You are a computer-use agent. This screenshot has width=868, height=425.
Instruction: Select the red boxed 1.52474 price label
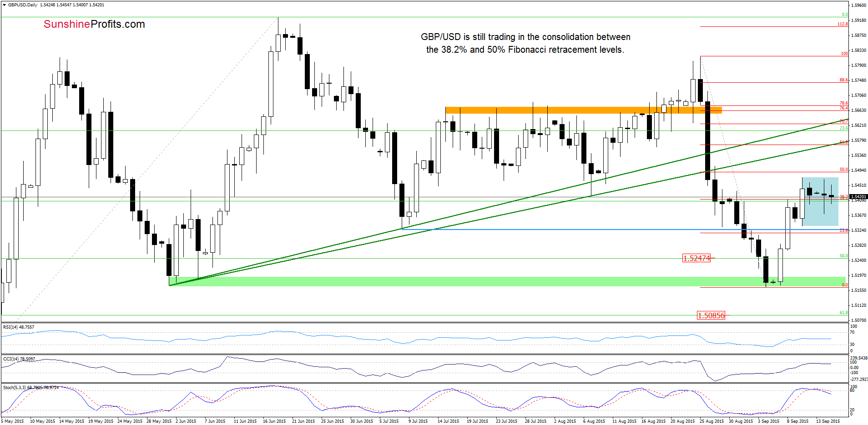tap(696, 258)
